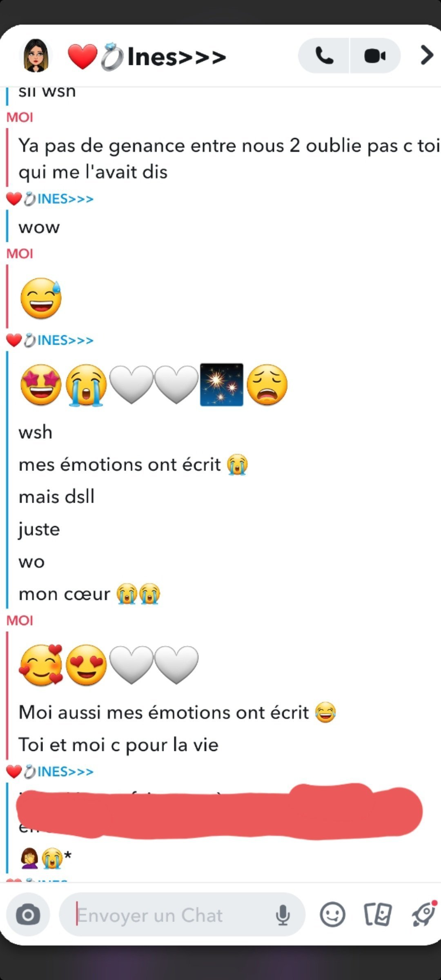The height and width of the screenshot is (980, 441).
Task: Tap the microphone icon to record voice note
Action: pos(283,915)
